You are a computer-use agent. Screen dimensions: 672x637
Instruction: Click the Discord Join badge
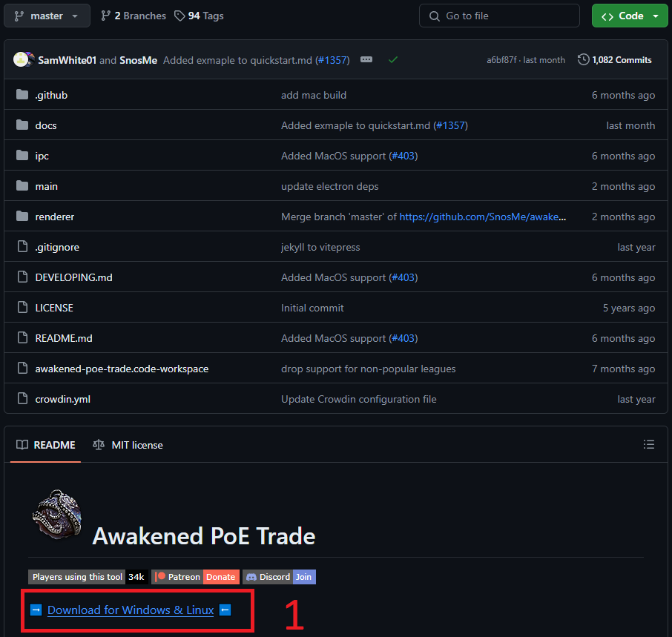(x=280, y=577)
